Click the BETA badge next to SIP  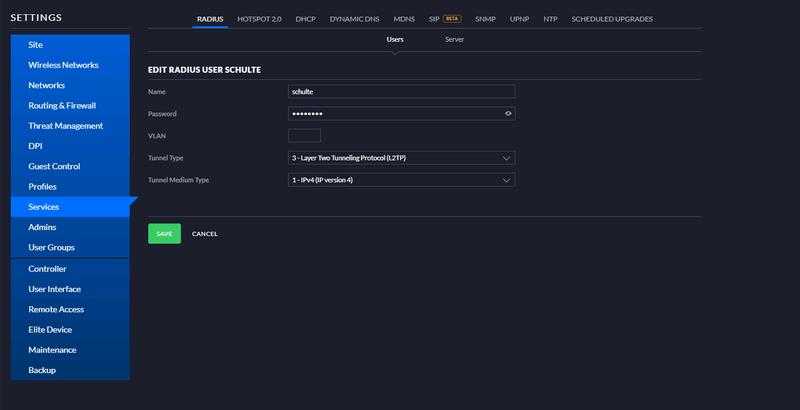coord(453,19)
